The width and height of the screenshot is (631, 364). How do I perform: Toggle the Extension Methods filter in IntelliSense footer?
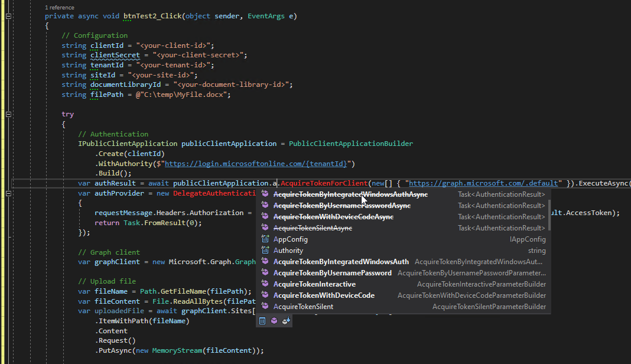click(286, 320)
